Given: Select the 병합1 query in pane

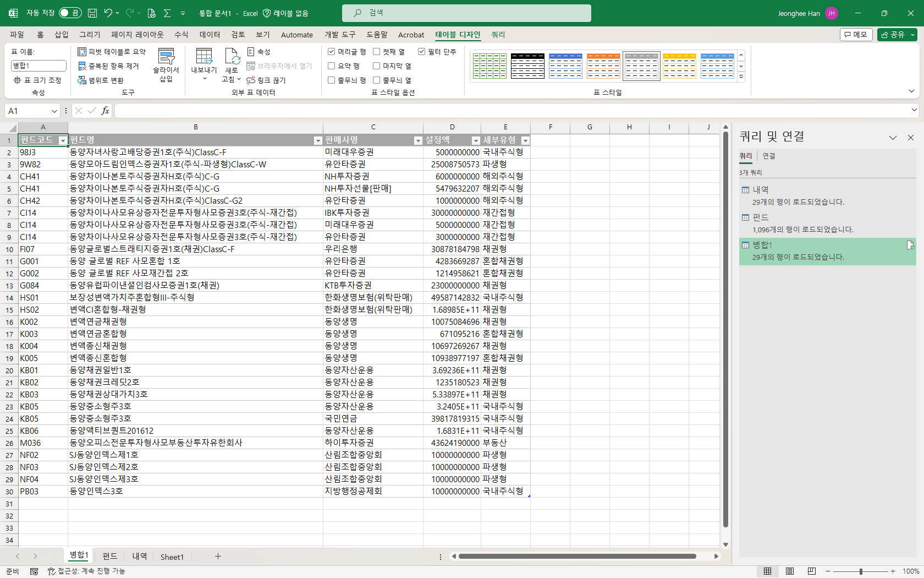Looking at the screenshot, I should [827, 251].
